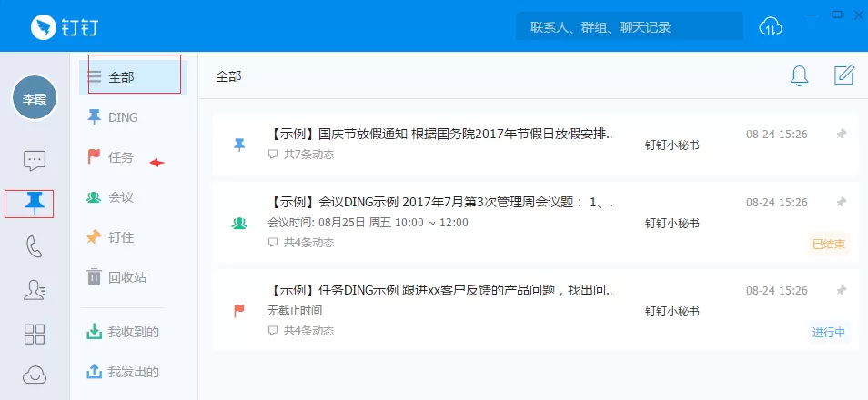This screenshot has height=400, width=868.
Task: Click 共4条动态 under 会议DING示例
Action: tap(301, 243)
